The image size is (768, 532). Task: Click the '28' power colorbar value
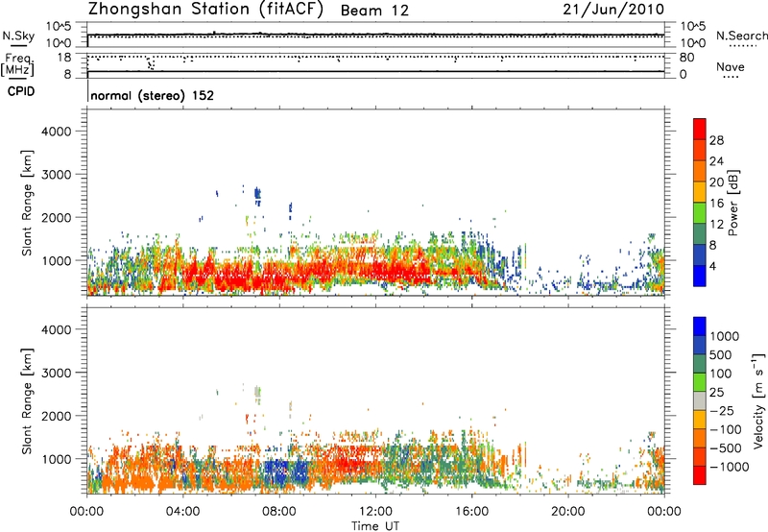716,140
